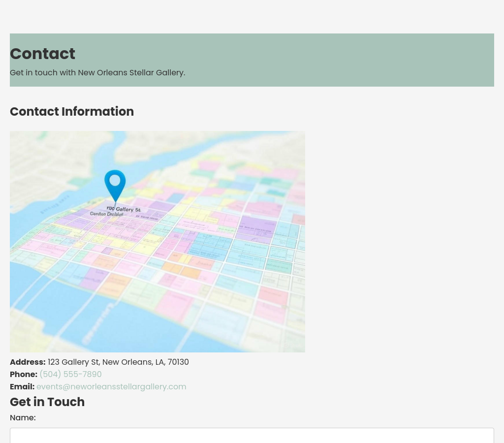The image size is (504, 443).
Task: Click the "Contact Information" section heading
Action: click(x=72, y=112)
